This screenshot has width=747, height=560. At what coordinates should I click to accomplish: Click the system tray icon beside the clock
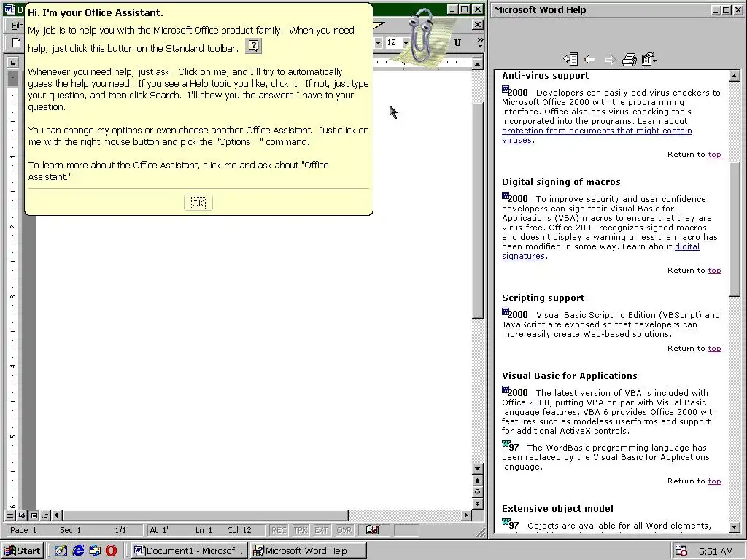[x=682, y=551]
